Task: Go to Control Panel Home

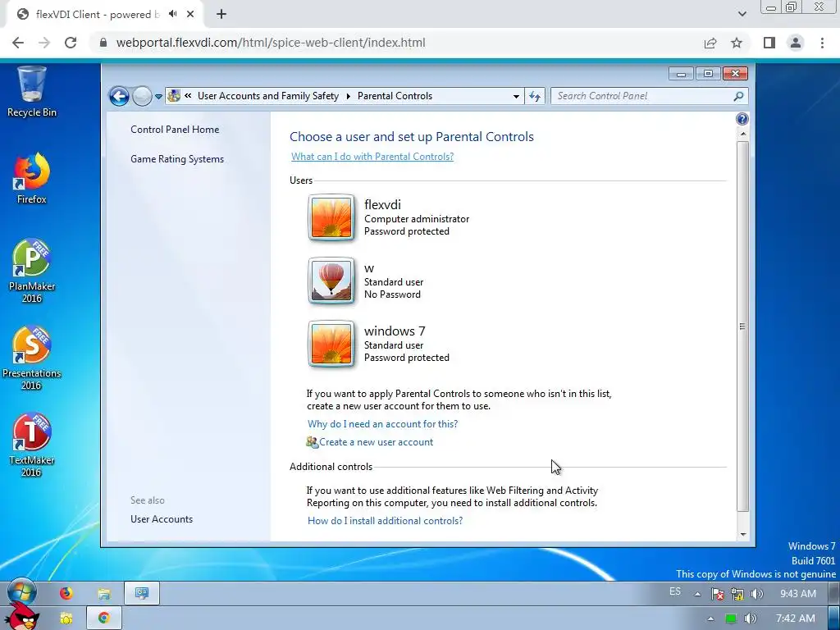Action: 175,130
